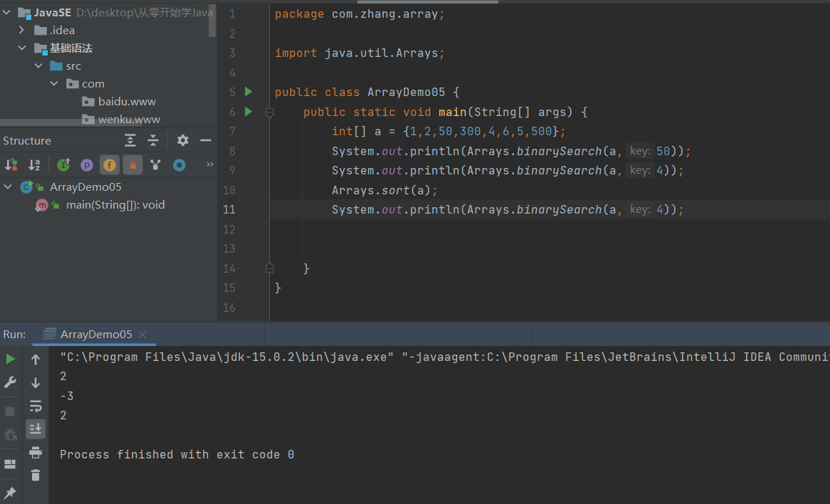Toggle the fork-shaped icon in Structure toolbar
The image size is (830, 504).
click(x=156, y=164)
